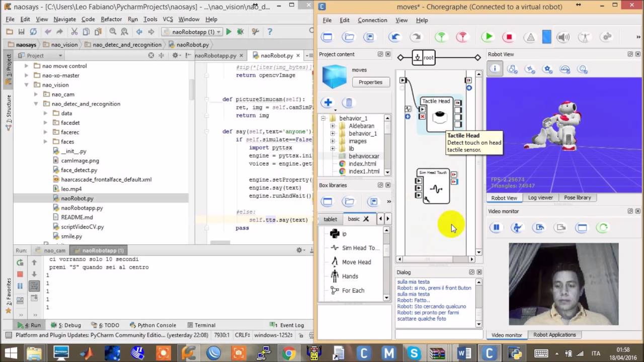Expand the images folder in Project content
The height and width of the screenshot is (362, 644).
333,141
